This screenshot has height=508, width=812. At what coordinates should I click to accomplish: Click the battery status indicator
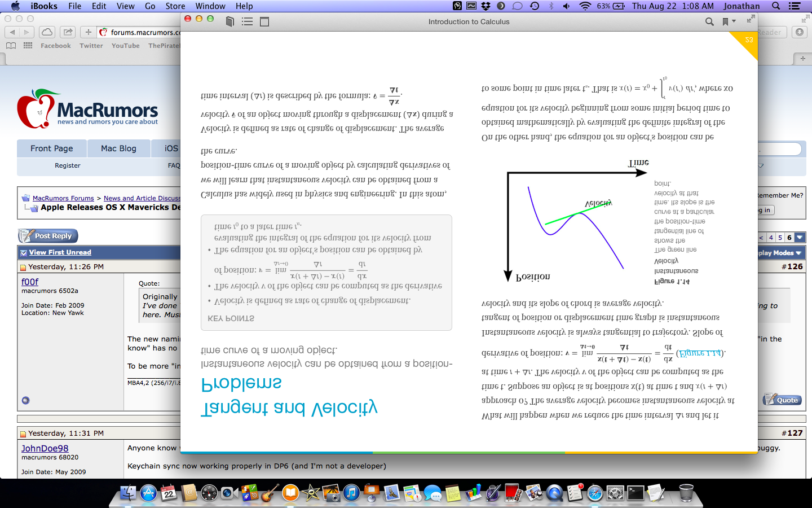coord(611,6)
